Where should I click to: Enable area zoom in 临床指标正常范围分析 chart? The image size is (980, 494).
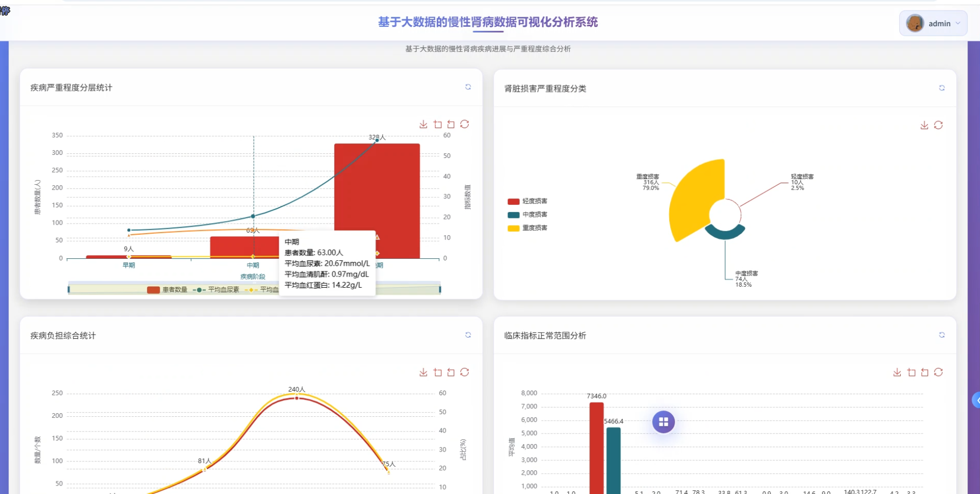(911, 372)
